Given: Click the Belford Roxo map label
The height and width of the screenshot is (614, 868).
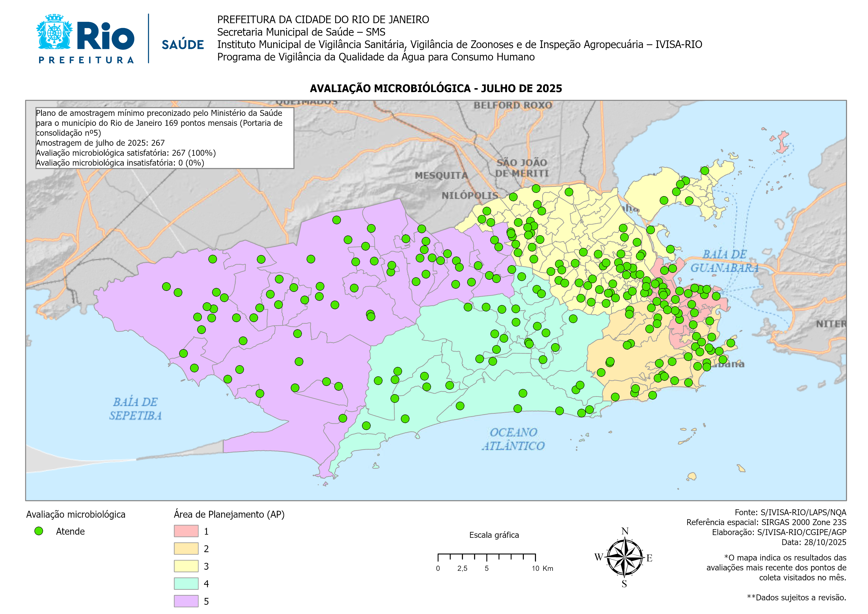Looking at the screenshot, I should (x=513, y=105).
